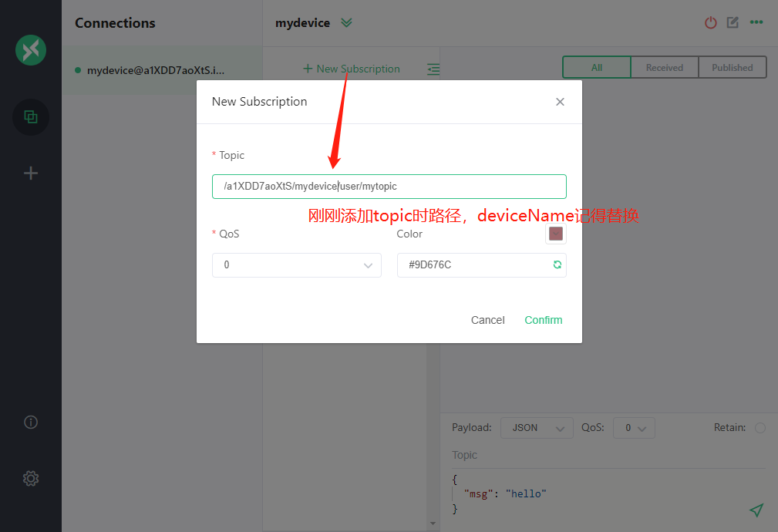Close the New Subscription dialog

(x=561, y=102)
